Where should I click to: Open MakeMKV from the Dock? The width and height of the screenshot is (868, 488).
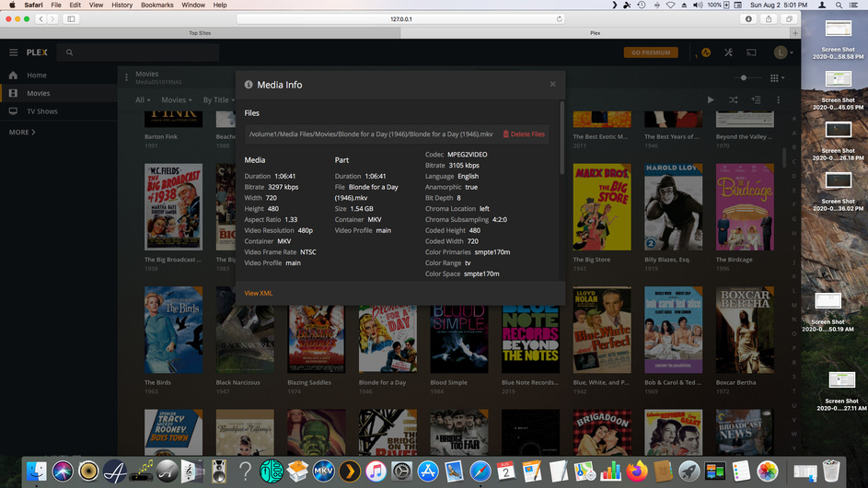[x=323, y=471]
